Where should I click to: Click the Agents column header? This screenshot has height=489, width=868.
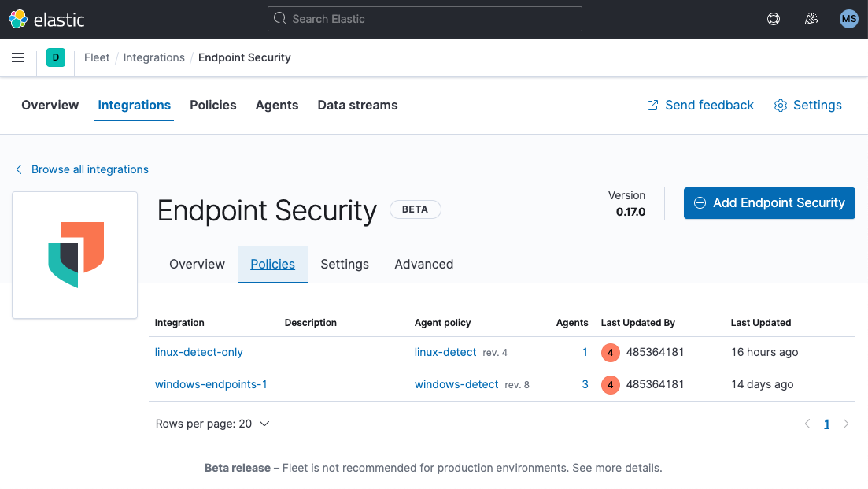(x=572, y=323)
